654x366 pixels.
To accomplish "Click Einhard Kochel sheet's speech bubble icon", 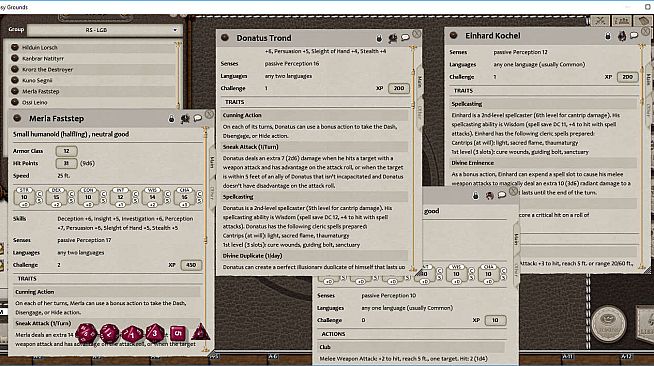I will point(634,35).
